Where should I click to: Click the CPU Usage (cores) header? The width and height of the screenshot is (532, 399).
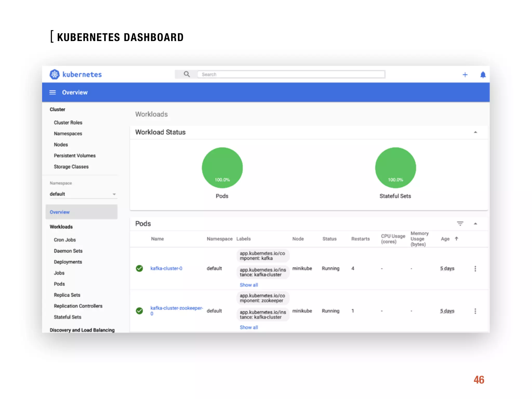coord(393,239)
